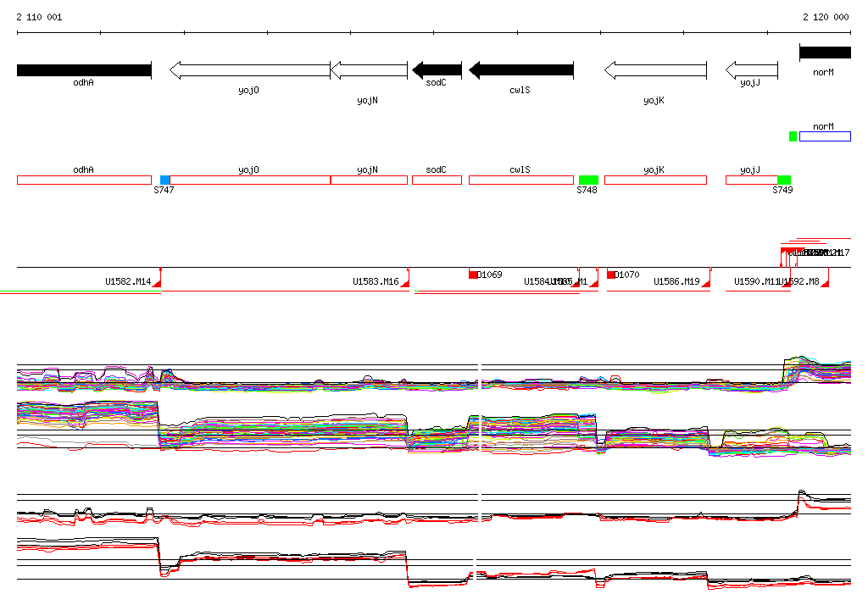Click the D1070 text label
This screenshot has height=605, width=868.
coord(627,275)
